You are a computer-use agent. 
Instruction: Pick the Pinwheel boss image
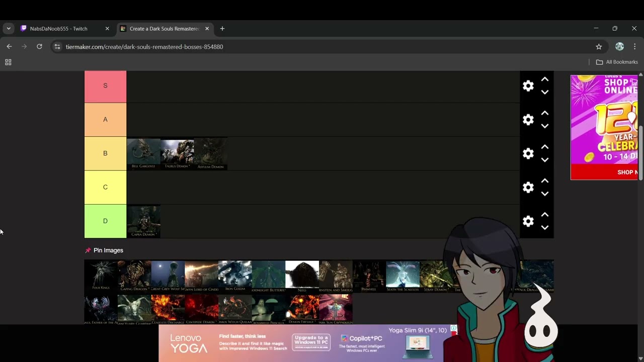pos(369,276)
